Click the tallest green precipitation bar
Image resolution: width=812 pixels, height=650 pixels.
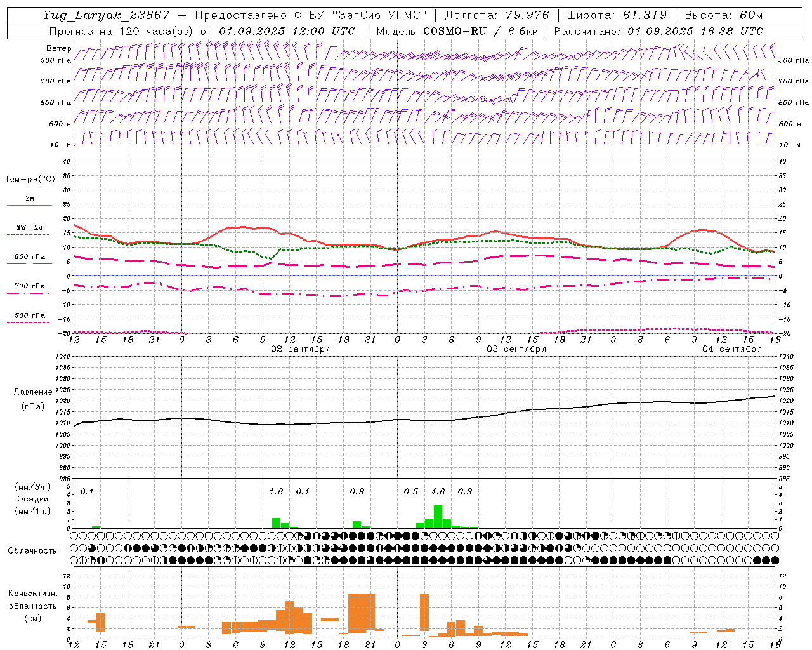click(438, 517)
